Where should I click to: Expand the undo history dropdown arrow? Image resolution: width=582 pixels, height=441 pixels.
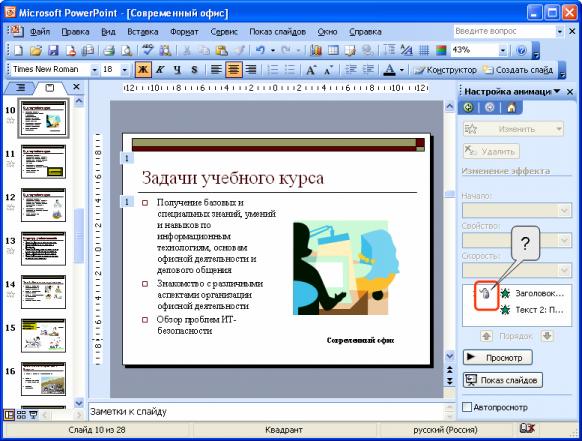pyautogui.click(x=273, y=50)
